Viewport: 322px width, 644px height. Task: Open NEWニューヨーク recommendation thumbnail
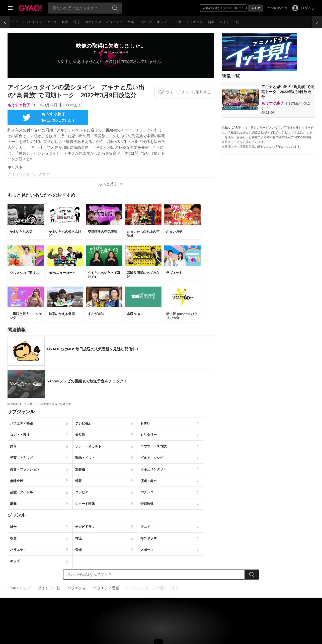(65, 256)
